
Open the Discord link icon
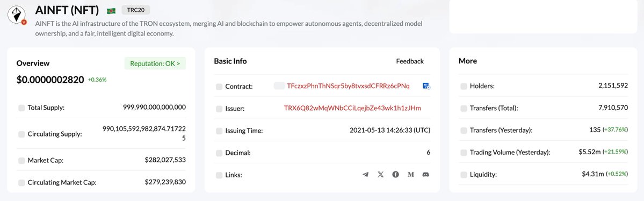pos(426,175)
